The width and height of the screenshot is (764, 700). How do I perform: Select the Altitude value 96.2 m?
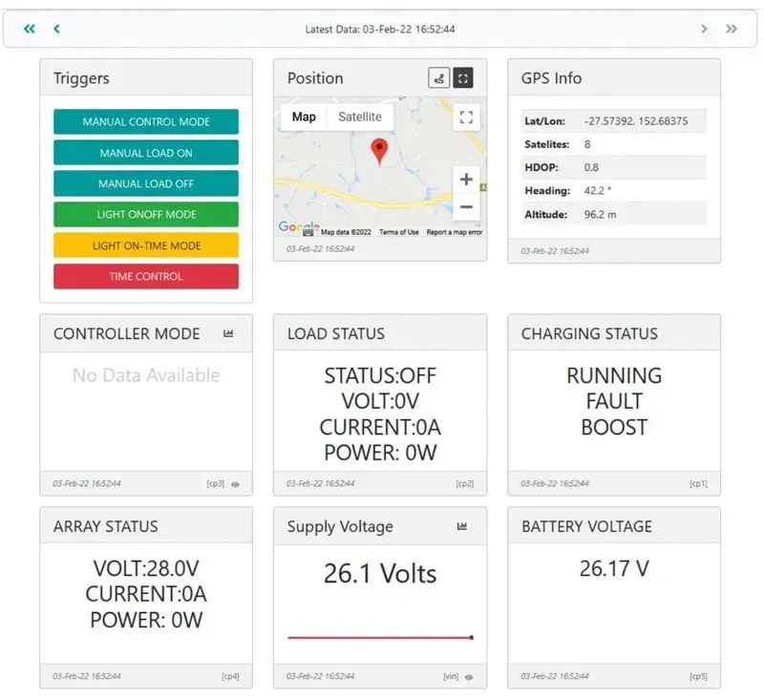point(600,214)
